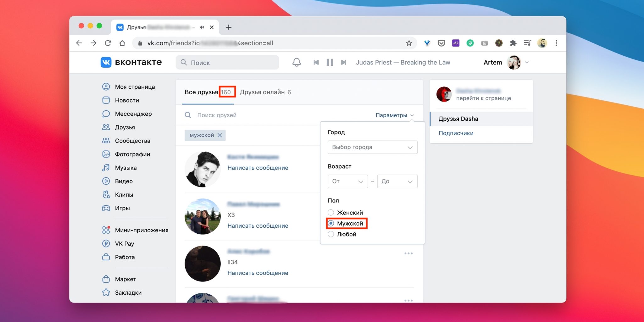The width and height of the screenshot is (644, 322).
Task: Mute tab audio speaker icon
Action: coord(202,27)
